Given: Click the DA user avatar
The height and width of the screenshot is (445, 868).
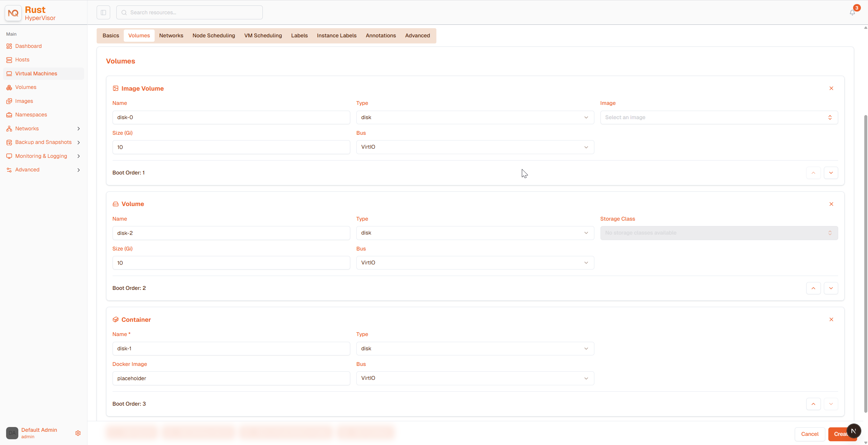Looking at the screenshot, I should (12, 433).
